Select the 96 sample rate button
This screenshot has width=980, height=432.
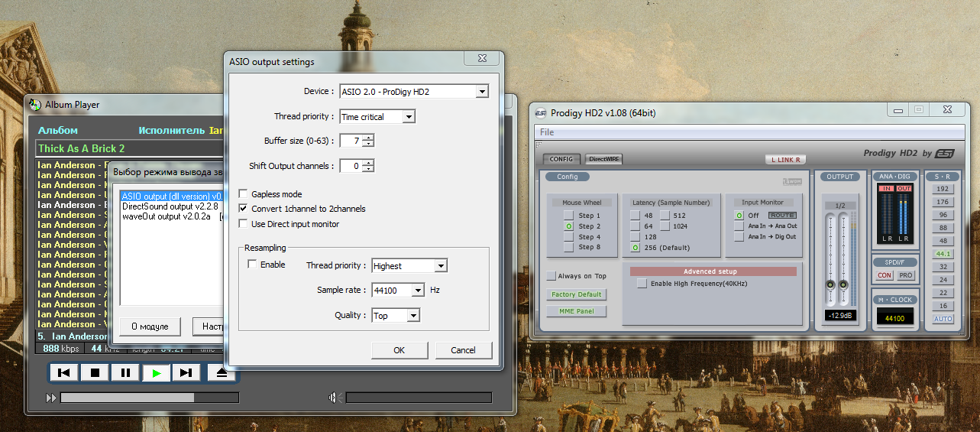(943, 215)
